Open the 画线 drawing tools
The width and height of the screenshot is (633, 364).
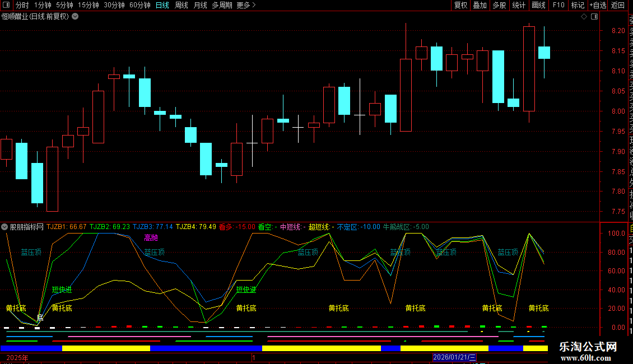[538, 5]
